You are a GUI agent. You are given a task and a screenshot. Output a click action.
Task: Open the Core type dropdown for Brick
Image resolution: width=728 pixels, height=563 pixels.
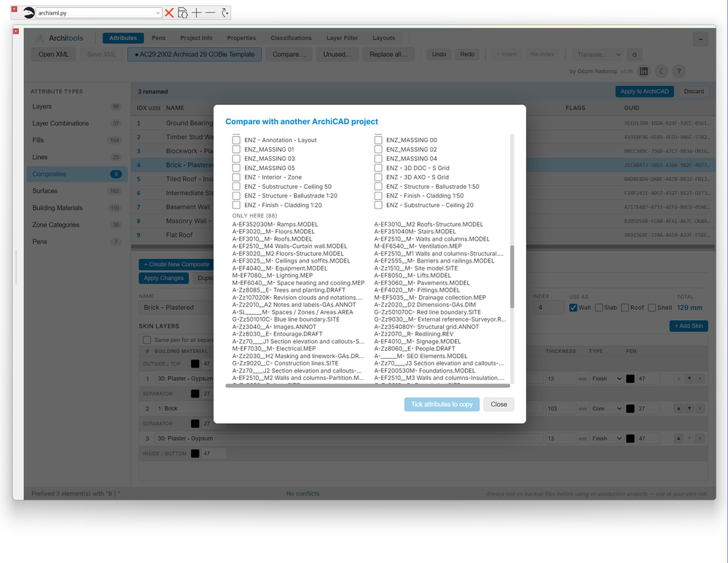tap(606, 409)
